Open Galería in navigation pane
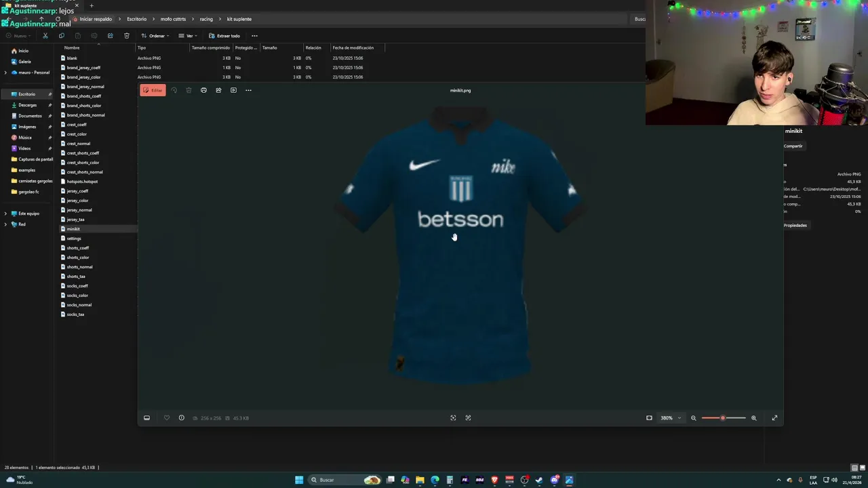The image size is (868, 488). [x=24, y=62]
